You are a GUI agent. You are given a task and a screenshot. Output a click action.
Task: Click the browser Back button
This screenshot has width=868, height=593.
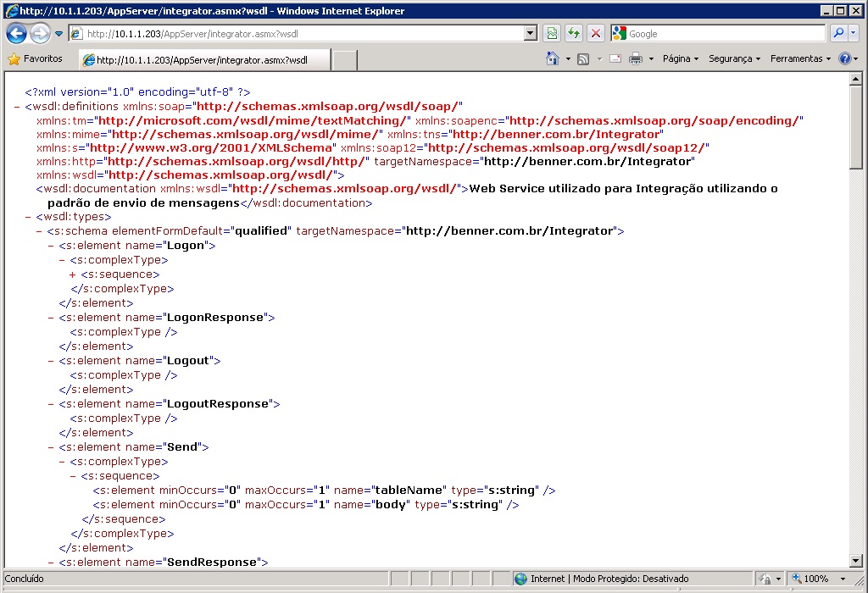(x=16, y=34)
